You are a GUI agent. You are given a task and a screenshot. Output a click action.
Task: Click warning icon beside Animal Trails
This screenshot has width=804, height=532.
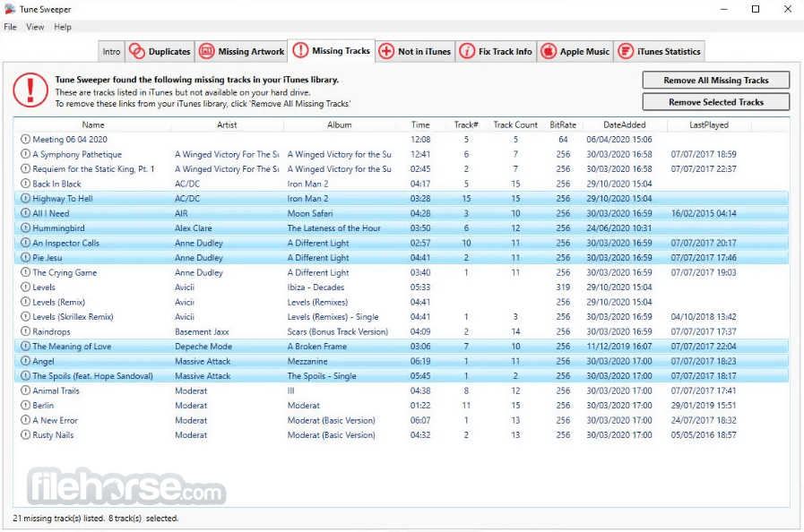pyautogui.click(x=25, y=390)
